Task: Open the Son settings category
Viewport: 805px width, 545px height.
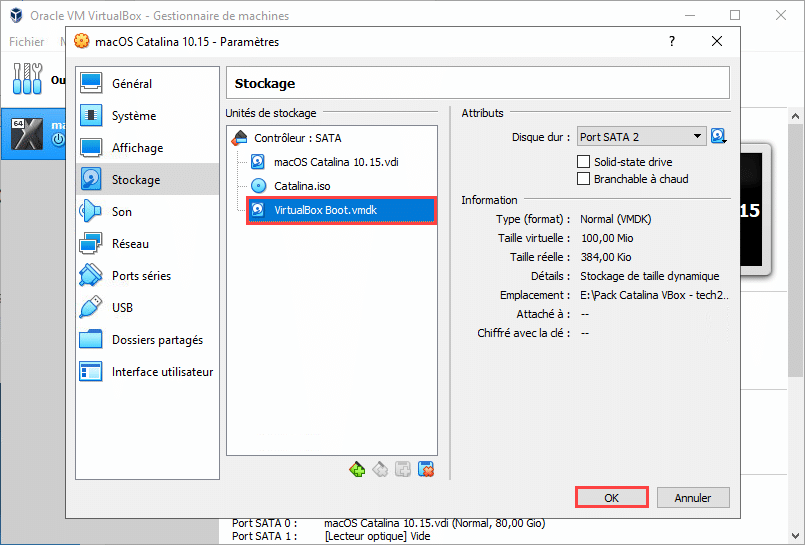Action: tap(147, 211)
